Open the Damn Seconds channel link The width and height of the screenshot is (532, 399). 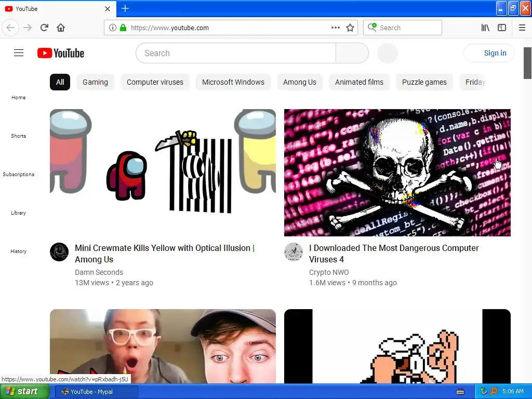pyautogui.click(x=99, y=272)
